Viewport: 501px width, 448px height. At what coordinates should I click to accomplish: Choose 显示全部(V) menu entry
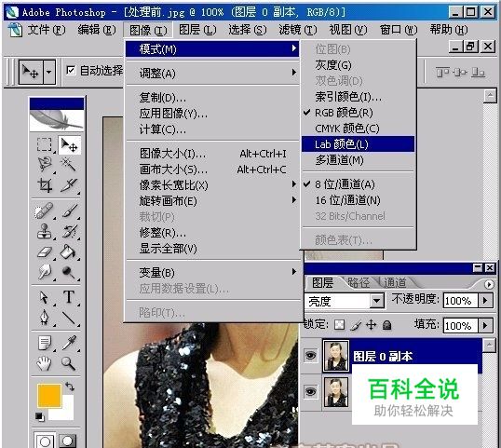coord(212,249)
